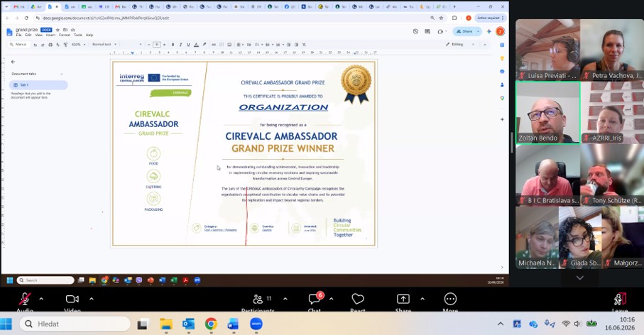Image resolution: width=644 pixels, height=335 pixels.
Task: Click the Zoom Leave meeting icon
Action: (620, 300)
